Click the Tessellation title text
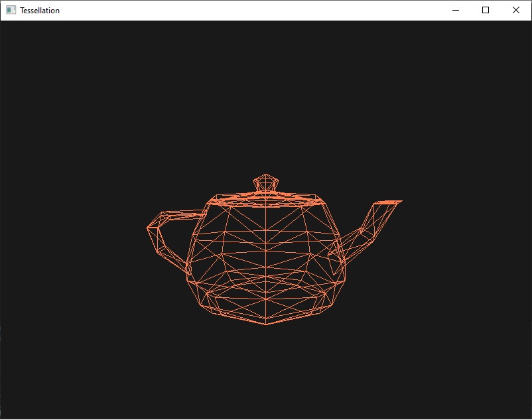 pos(40,11)
